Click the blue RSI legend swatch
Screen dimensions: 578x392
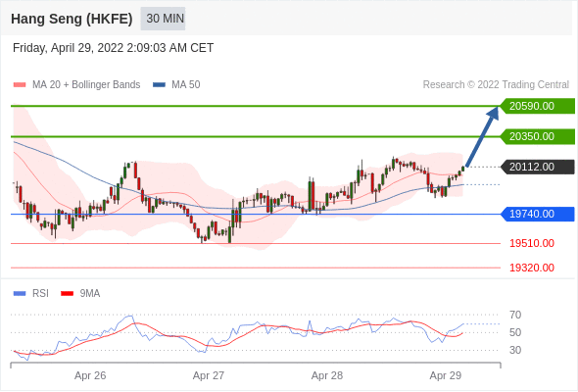click(20, 294)
